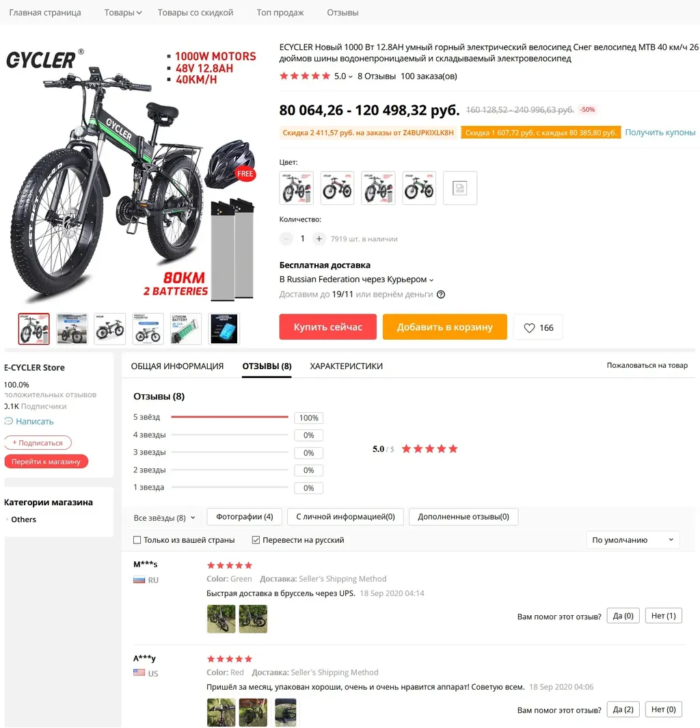Click the heart wishlist icon showing 166
This screenshot has height=728, width=700.
(x=528, y=328)
